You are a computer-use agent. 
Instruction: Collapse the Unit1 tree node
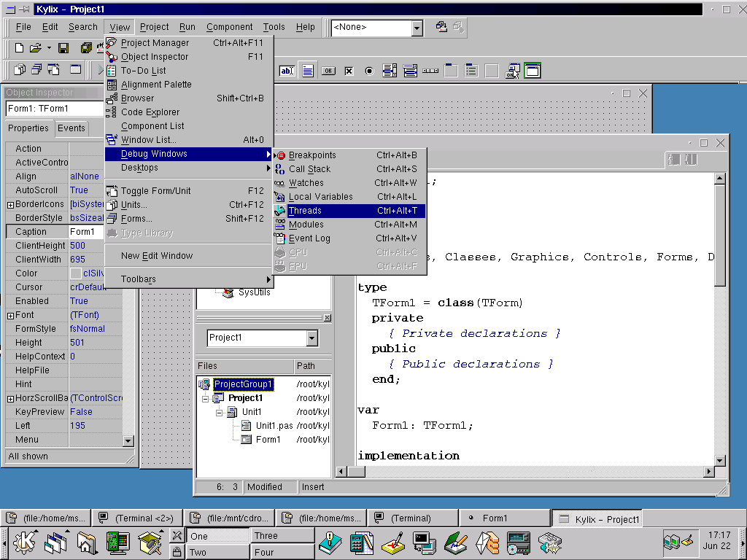[219, 413]
